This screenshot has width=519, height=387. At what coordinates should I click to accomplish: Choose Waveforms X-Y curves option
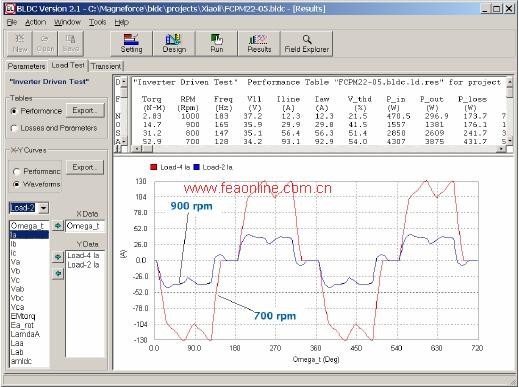(16, 184)
